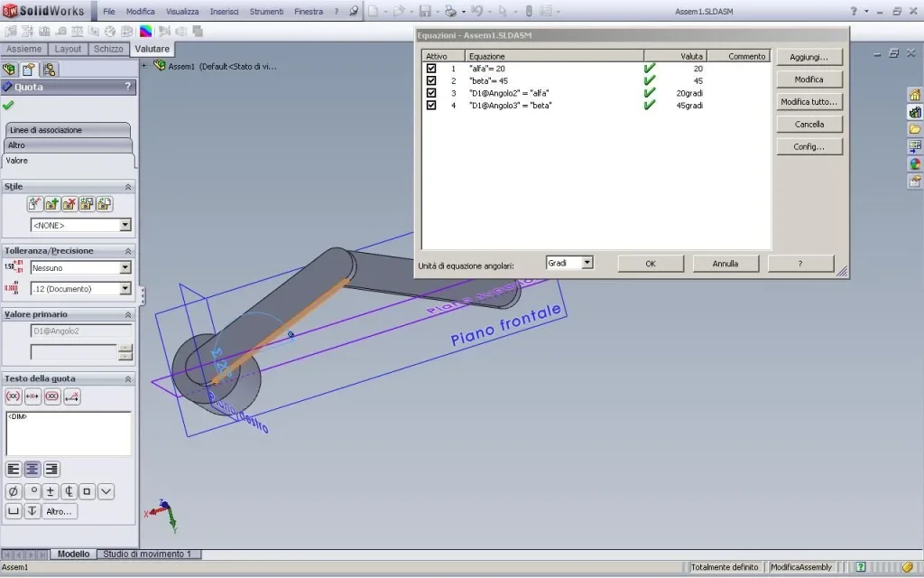Insert the counterbore symbol

pos(14,511)
